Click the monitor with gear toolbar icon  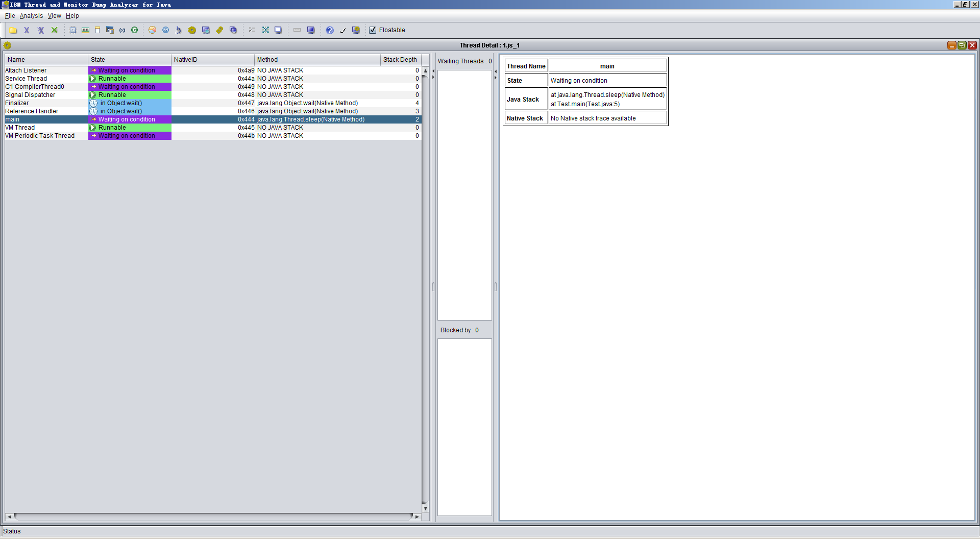[356, 30]
